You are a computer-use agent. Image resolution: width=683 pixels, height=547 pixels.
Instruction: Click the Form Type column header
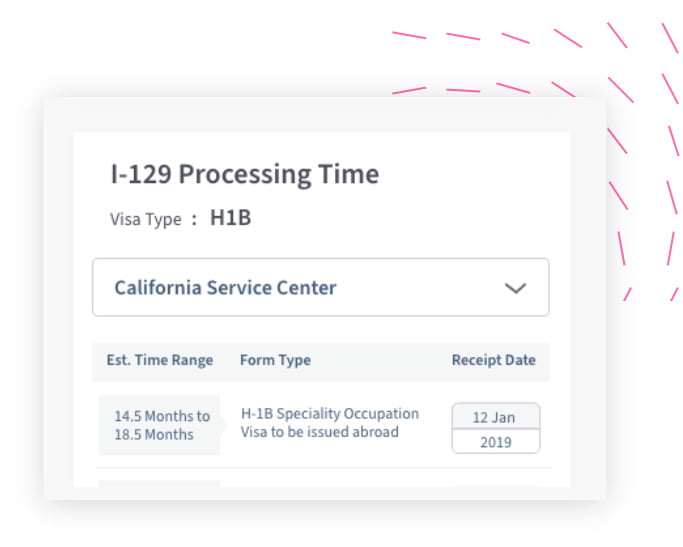click(x=275, y=360)
